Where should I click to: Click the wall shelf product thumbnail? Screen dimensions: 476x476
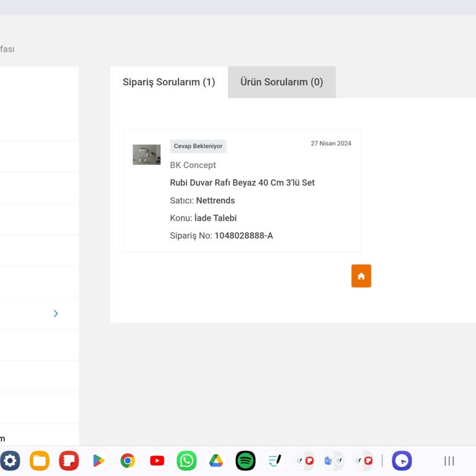pyautogui.click(x=146, y=154)
